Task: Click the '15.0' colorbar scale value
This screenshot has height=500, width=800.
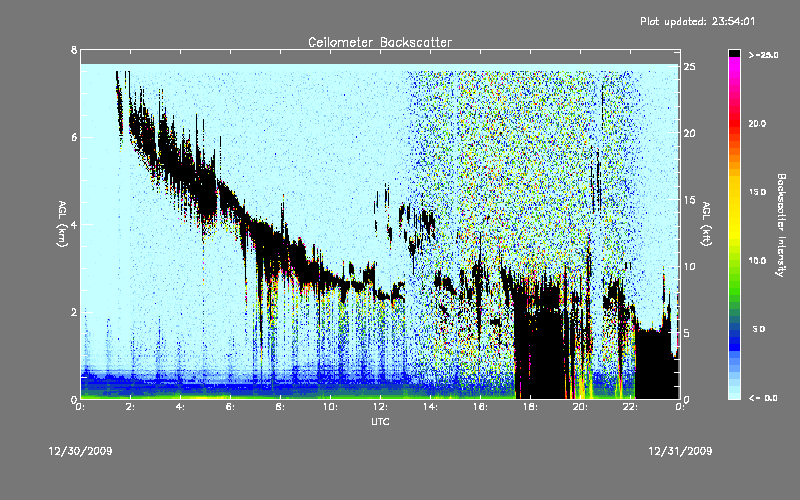Action: point(757,192)
